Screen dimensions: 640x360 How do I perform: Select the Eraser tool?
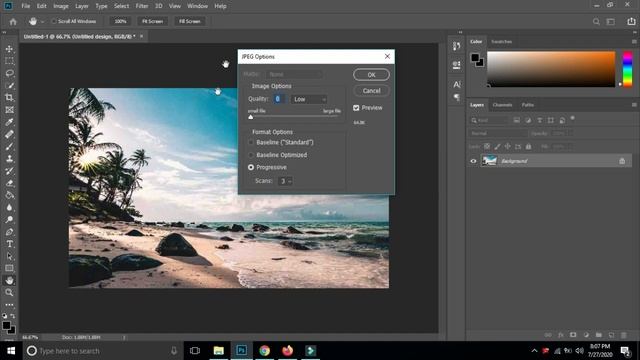[x=9, y=183]
